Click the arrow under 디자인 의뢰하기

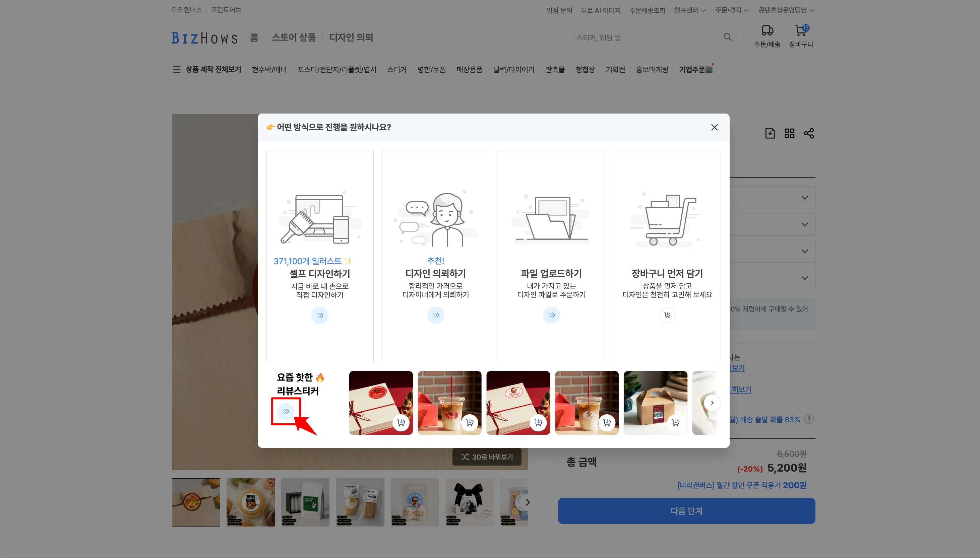point(436,315)
